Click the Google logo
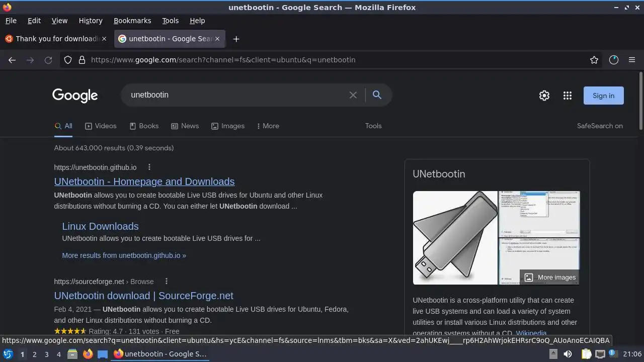Image resolution: width=644 pixels, height=362 pixels. pyautogui.click(x=75, y=96)
